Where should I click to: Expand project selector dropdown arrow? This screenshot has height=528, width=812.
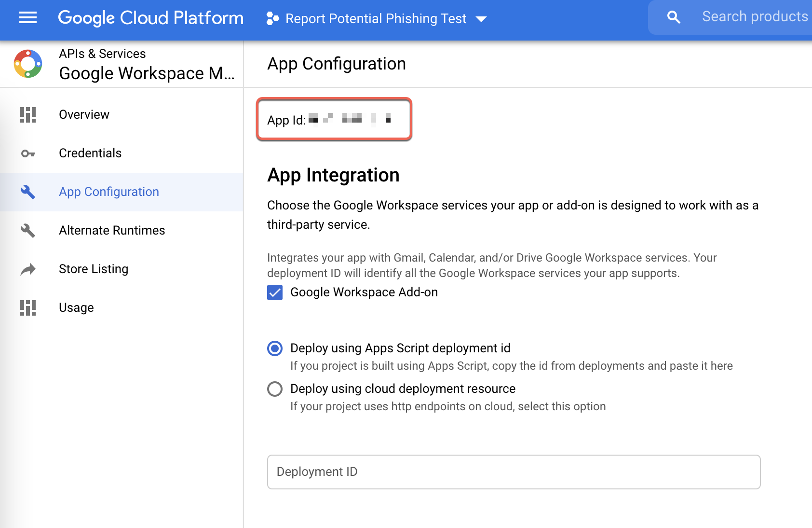481,19
